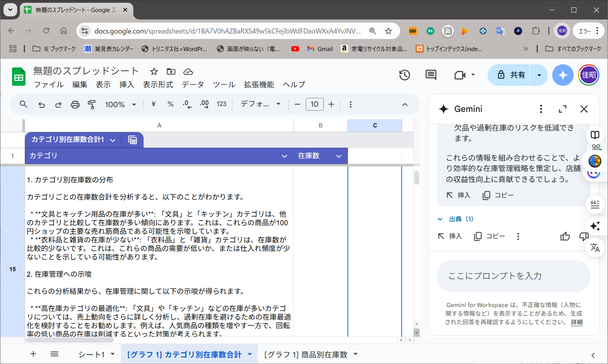Image resolution: width=608 pixels, height=364 pixels.
Task: Open the データ menu
Action: tap(193, 85)
